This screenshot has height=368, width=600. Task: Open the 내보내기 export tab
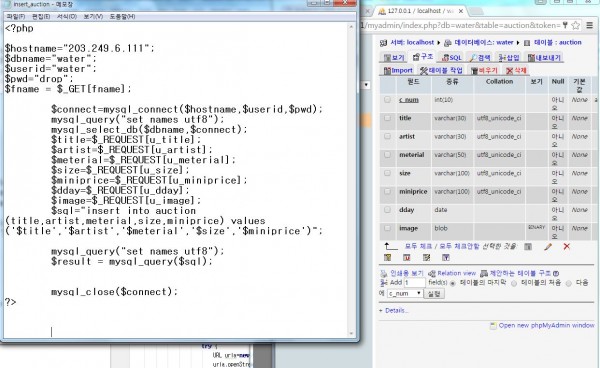click(544, 58)
